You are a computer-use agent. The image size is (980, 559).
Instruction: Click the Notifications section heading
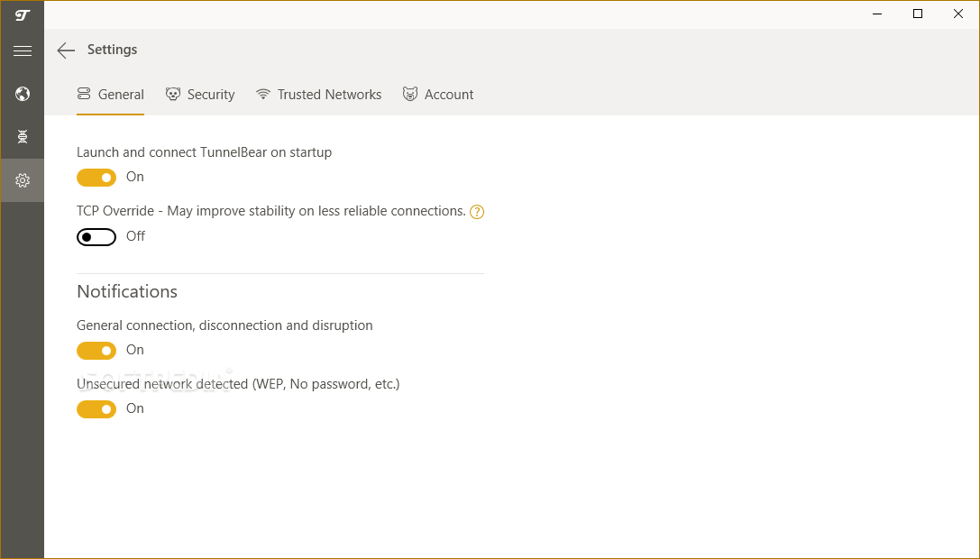[127, 291]
